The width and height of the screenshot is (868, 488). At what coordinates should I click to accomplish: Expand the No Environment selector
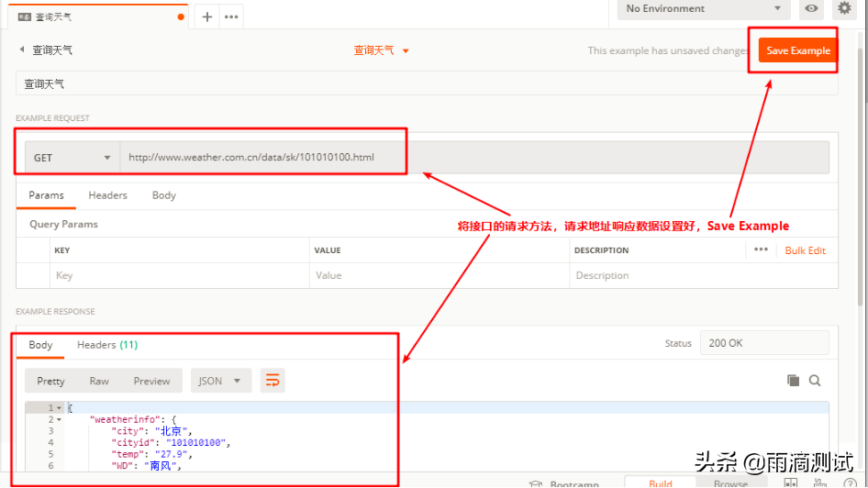[x=703, y=9]
